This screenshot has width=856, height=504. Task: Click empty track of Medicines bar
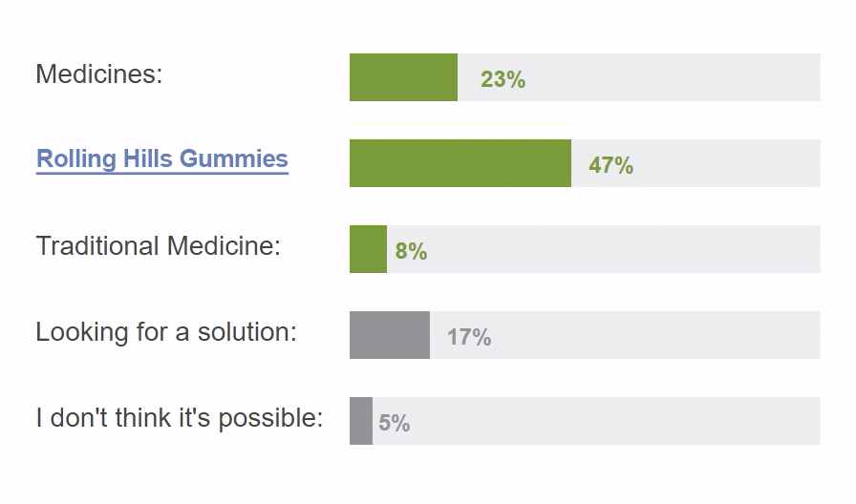(674, 77)
